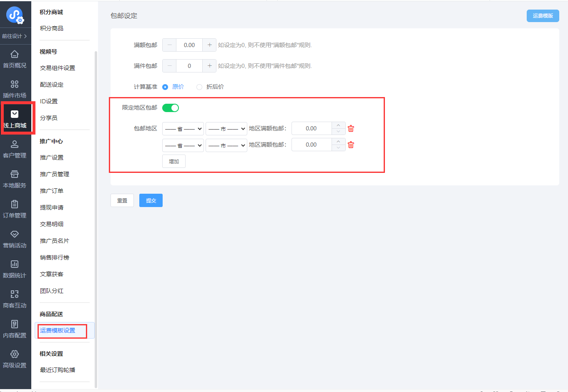Viewport: 568px width, 392px height.
Task: Click the 提交 submit button
Action: pyautogui.click(x=151, y=200)
